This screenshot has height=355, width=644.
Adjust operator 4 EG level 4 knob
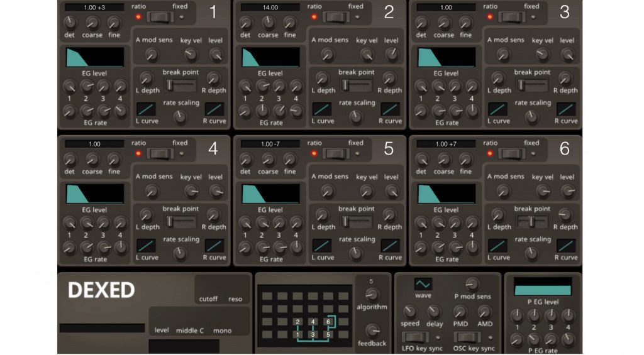point(120,223)
